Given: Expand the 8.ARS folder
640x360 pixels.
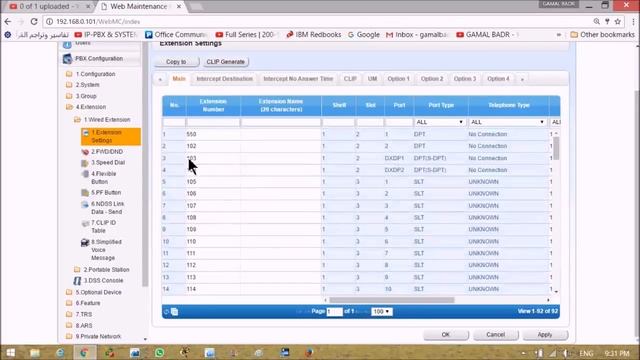Looking at the screenshot, I should coord(69,326).
